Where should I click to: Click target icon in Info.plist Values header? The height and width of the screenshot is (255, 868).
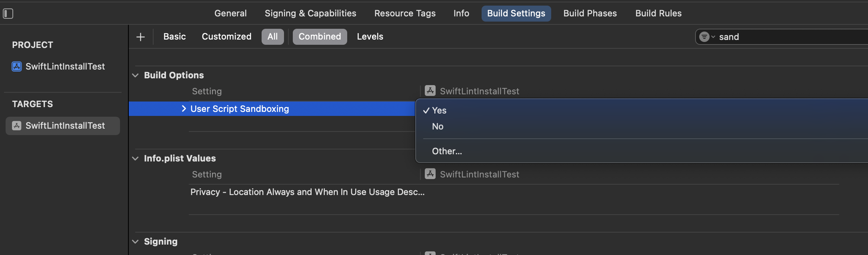point(430,174)
